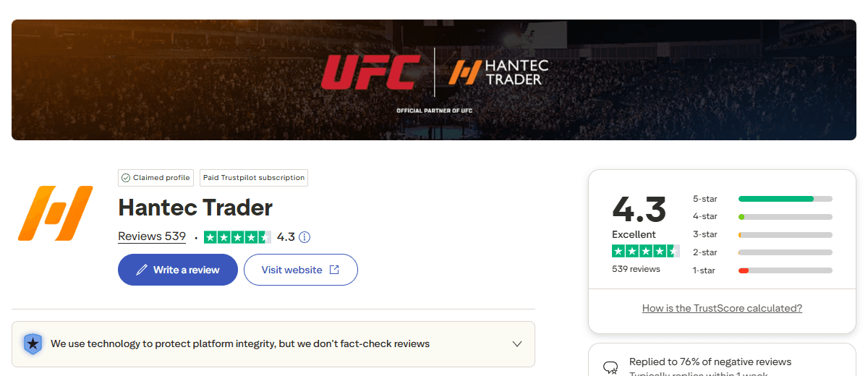Click the Hantec Trader orange logo
The width and height of the screenshot is (868, 376).
click(x=55, y=213)
